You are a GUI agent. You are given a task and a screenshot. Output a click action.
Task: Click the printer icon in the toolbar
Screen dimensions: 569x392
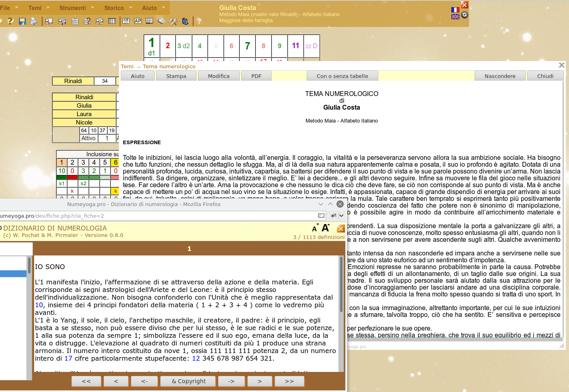click(34, 21)
